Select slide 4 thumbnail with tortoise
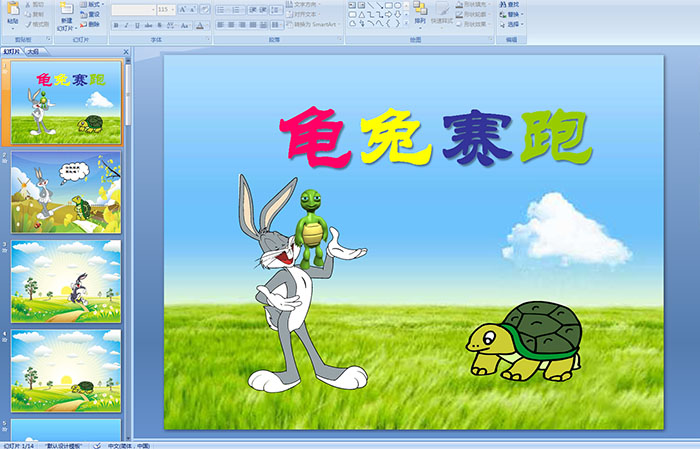 [x=66, y=371]
